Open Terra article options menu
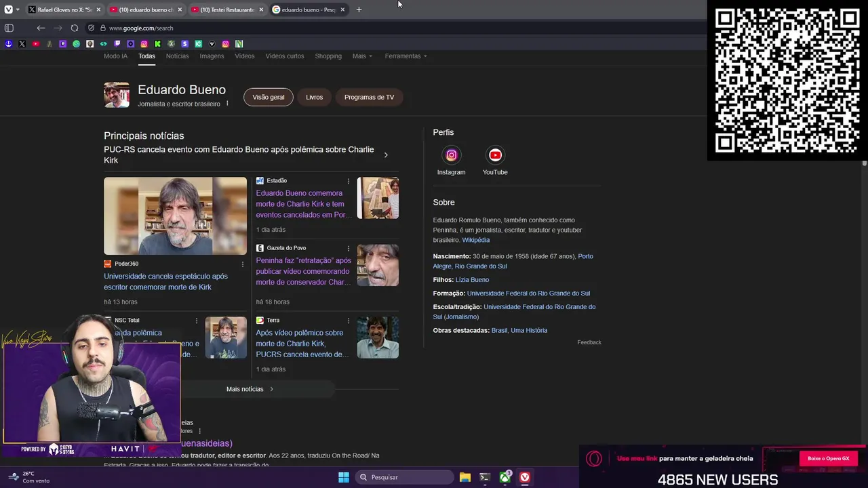 349,321
